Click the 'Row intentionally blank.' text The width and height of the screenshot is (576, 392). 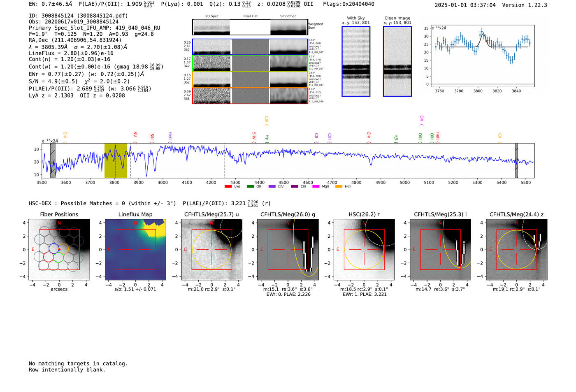[67, 370]
